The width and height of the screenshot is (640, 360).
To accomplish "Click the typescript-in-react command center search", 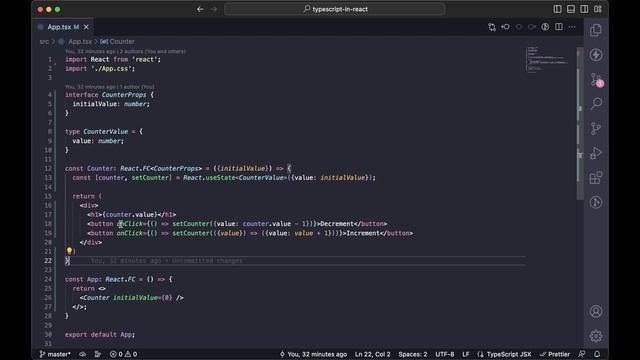I will click(334, 9).
